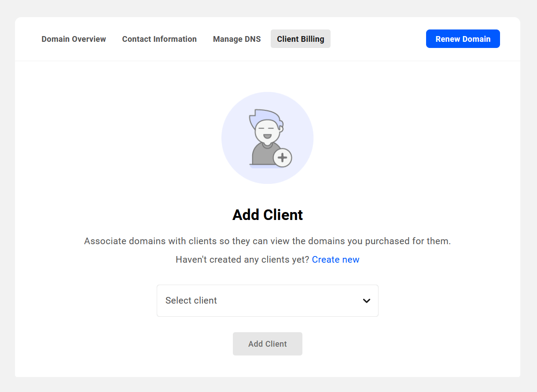
Task: Click the circular person illustration above Add Client
Action: (x=267, y=138)
